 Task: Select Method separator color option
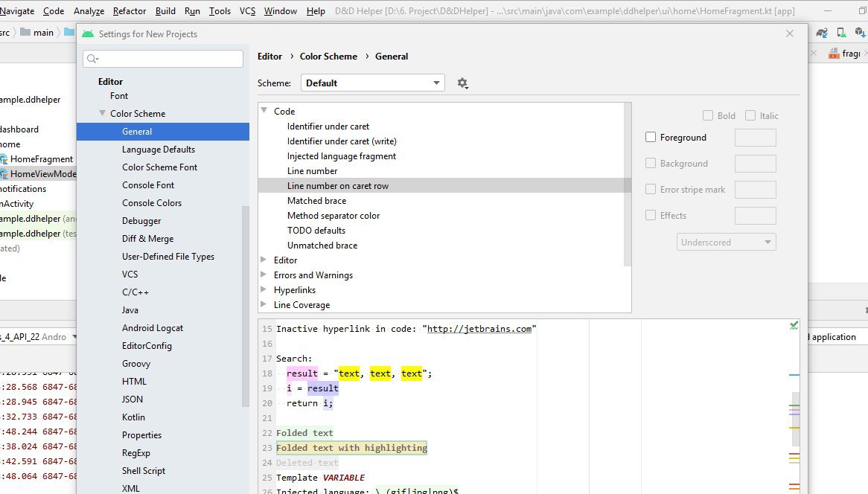(x=334, y=215)
